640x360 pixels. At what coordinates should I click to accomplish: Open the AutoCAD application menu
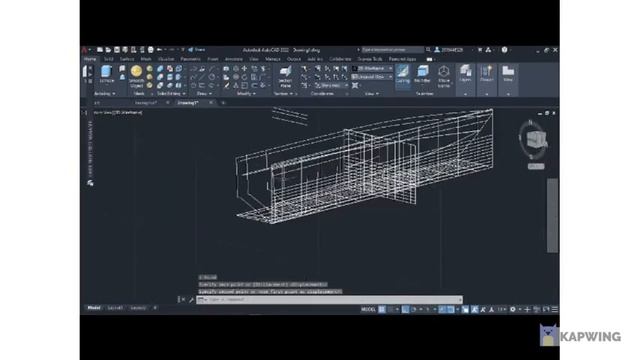coord(84,50)
